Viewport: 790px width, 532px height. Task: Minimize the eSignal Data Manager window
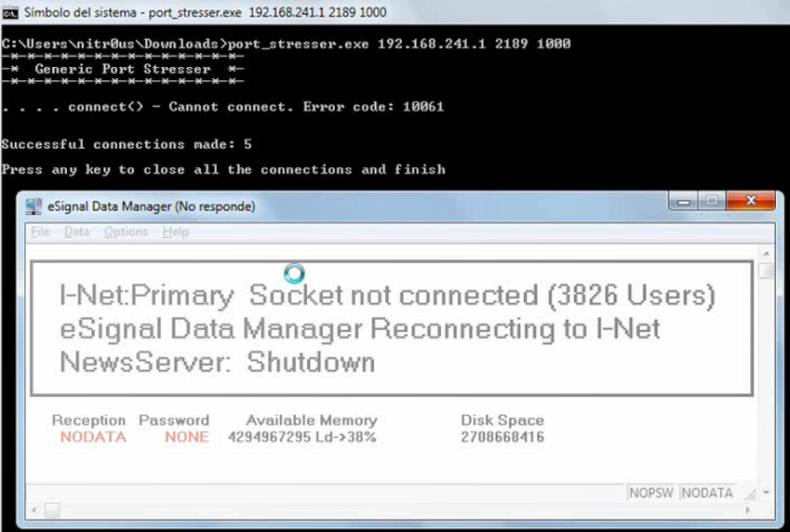point(684,201)
